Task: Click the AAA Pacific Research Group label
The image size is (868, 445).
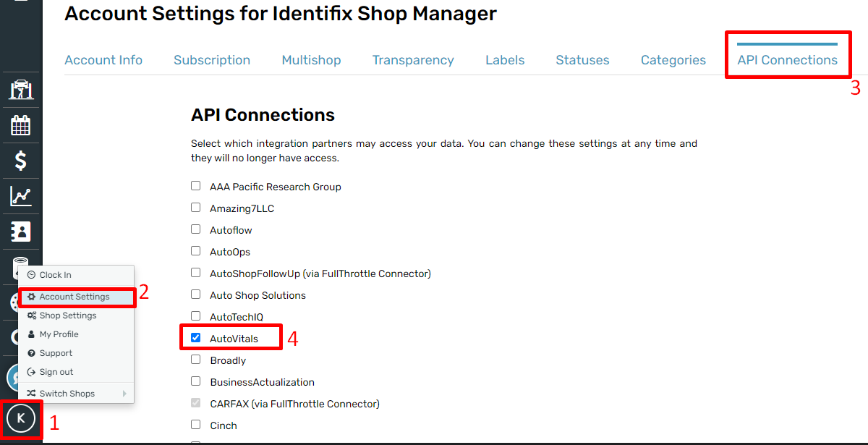Action: pyautogui.click(x=276, y=187)
